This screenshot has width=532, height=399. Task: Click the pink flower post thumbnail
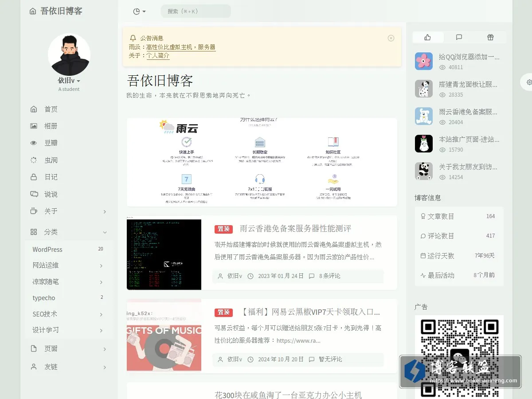click(x=424, y=61)
